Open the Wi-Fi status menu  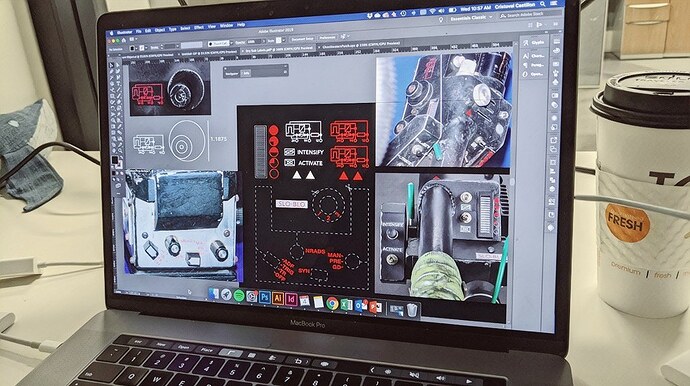click(433, 11)
